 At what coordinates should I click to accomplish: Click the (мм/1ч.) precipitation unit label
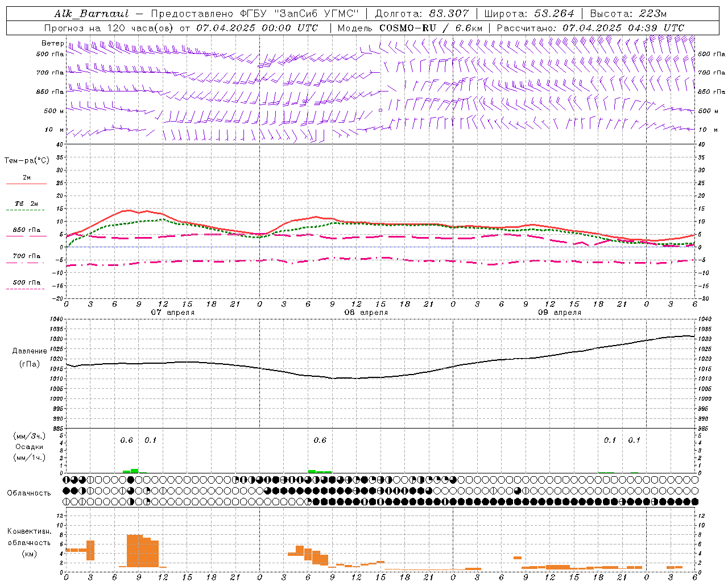(x=28, y=458)
